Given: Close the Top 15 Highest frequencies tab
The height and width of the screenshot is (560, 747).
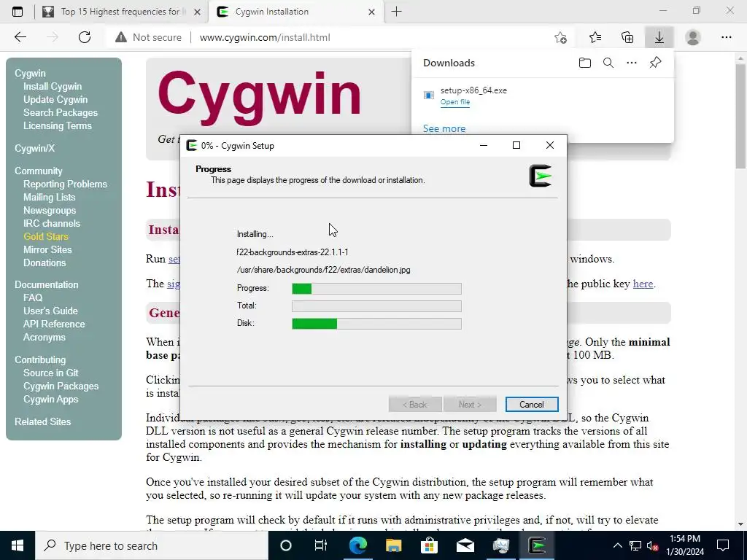Looking at the screenshot, I should 197,12.
